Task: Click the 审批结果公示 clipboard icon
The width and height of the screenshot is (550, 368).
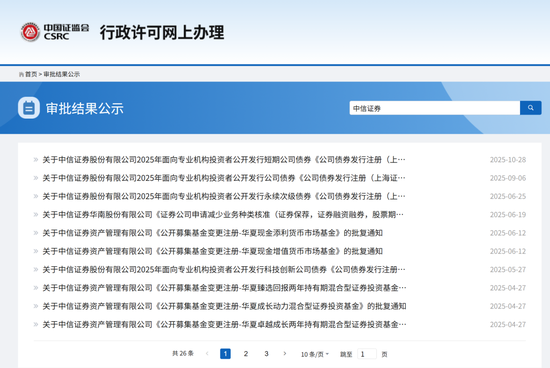Action: 29,108
